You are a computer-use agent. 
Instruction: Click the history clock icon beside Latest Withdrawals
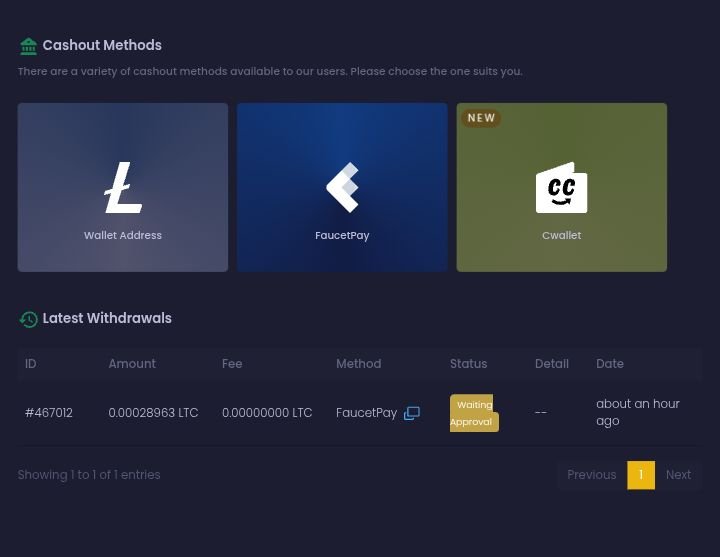tap(28, 319)
